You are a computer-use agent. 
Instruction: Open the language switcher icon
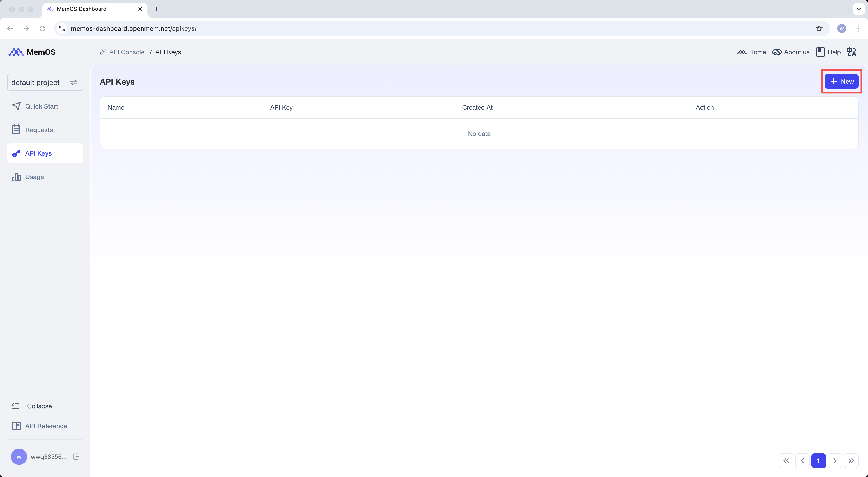click(x=852, y=52)
